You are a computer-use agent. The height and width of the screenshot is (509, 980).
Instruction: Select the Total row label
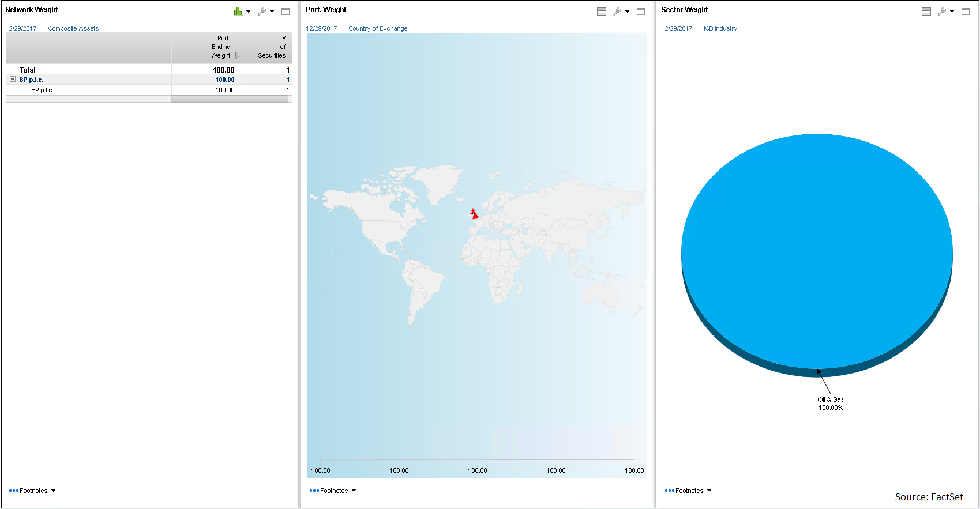coord(28,70)
